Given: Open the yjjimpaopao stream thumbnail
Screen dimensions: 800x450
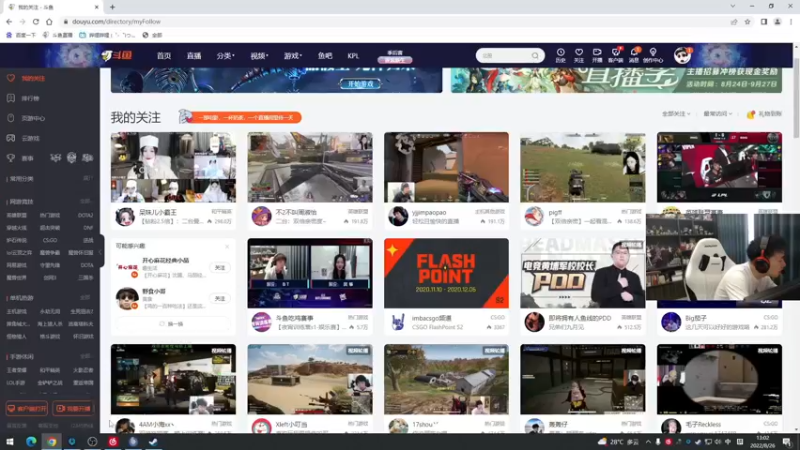Looking at the screenshot, I should tap(446, 167).
